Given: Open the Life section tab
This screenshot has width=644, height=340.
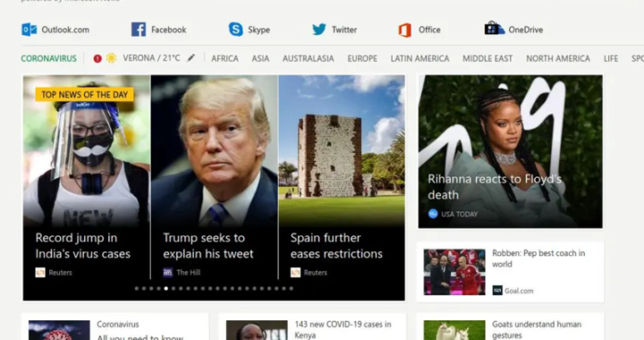Looking at the screenshot, I should coord(611,58).
